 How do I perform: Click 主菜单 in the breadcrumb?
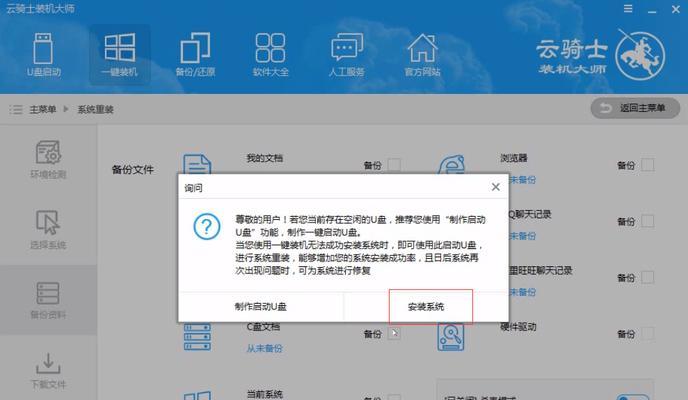(x=43, y=109)
